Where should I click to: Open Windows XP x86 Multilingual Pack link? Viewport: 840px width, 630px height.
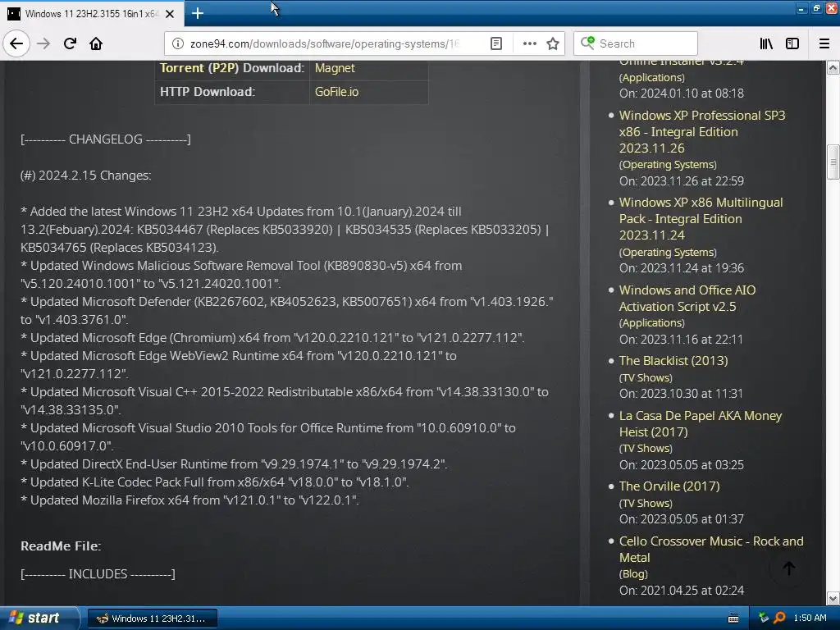pyautogui.click(x=701, y=218)
